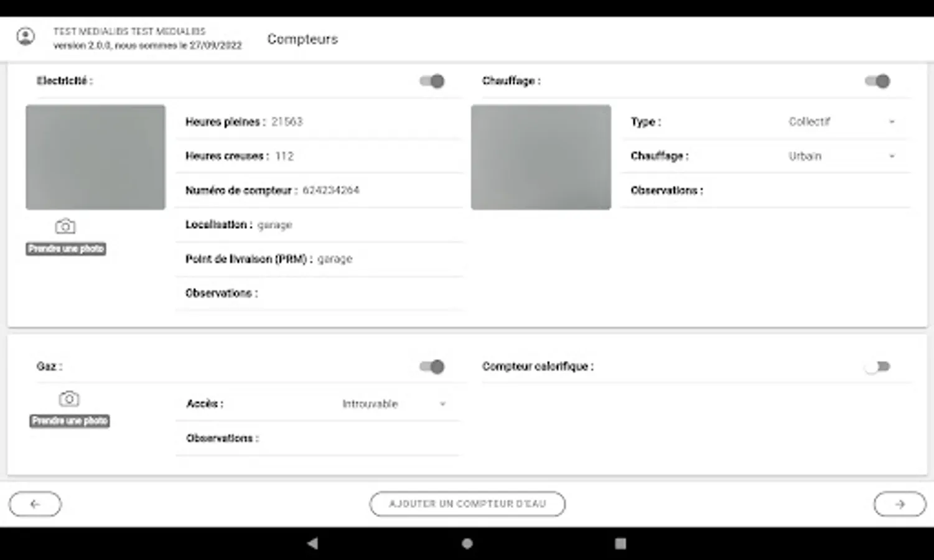Click Prendre une photo under Electricité
The width and height of the screenshot is (934, 560).
[x=66, y=249]
